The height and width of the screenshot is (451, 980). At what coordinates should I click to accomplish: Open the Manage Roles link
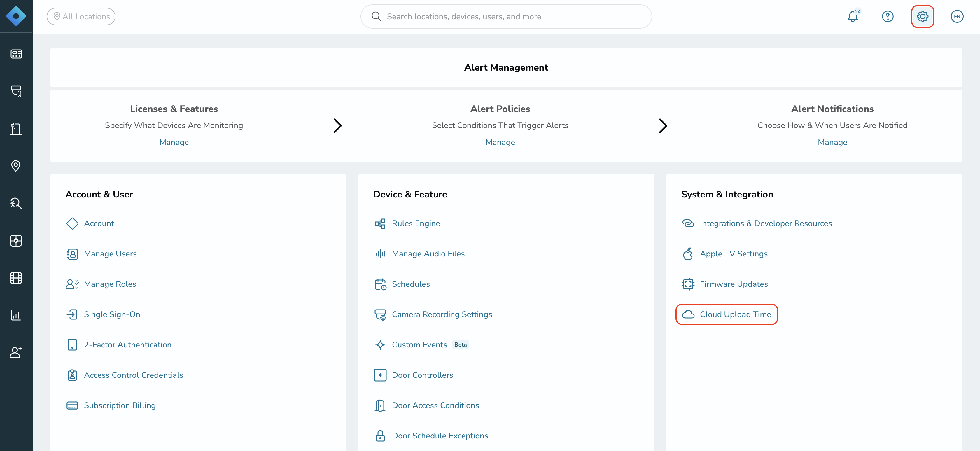[110, 284]
